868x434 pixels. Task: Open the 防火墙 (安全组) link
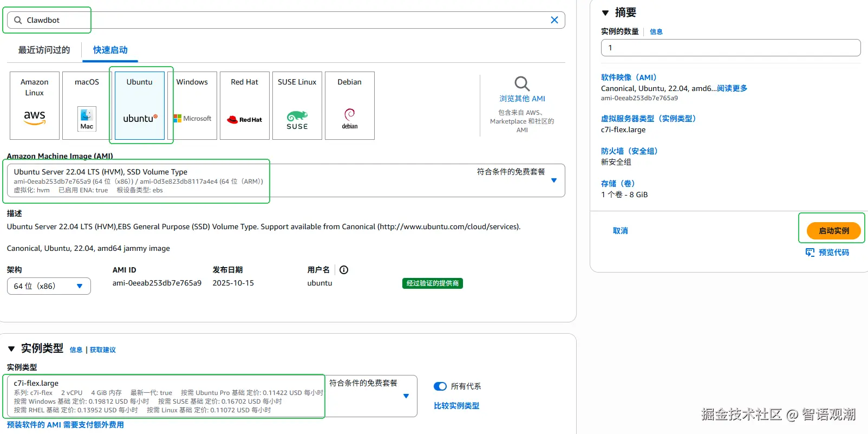(x=630, y=151)
